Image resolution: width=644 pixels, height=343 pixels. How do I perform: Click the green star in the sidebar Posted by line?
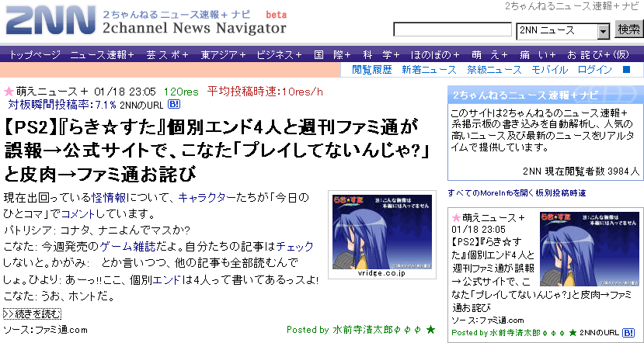click(x=573, y=332)
